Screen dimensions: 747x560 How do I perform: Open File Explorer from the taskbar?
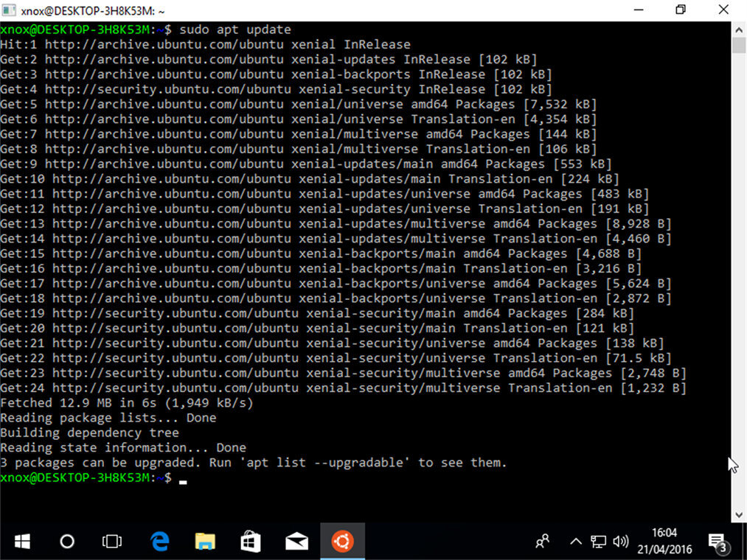click(205, 542)
